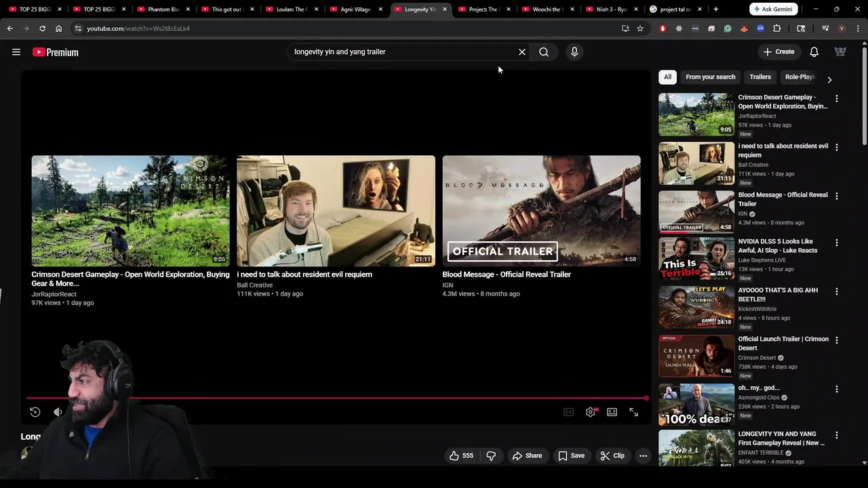Open options for LONGEVITY YIN AND YANG video
This screenshot has width=868, height=488.
[837, 435]
